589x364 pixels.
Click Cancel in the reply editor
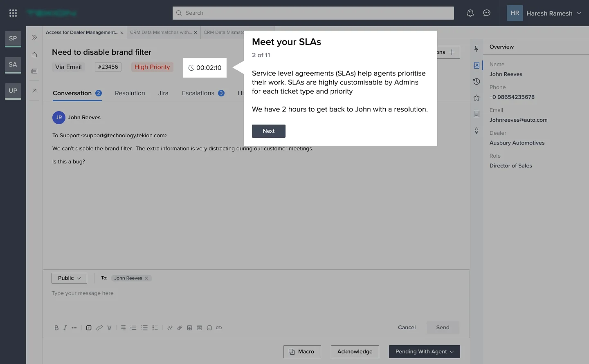pyautogui.click(x=407, y=328)
